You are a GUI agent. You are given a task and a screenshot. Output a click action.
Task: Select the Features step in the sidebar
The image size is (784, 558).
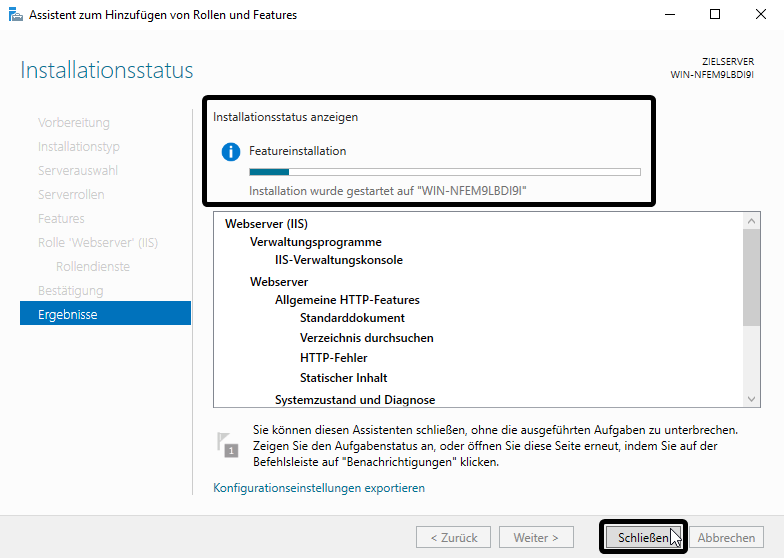(61, 218)
